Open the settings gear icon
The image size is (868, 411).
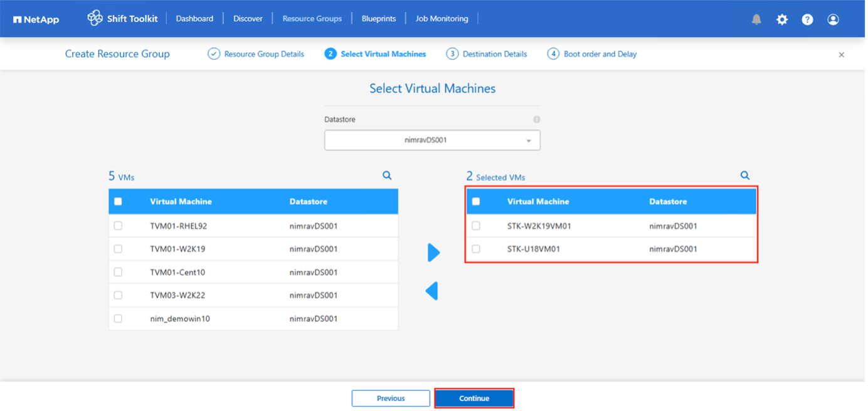click(x=781, y=19)
